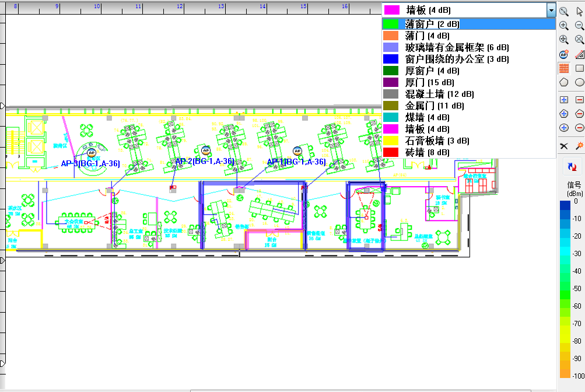
Task: Open the wall material dropdown arrow
Action: tap(551, 10)
